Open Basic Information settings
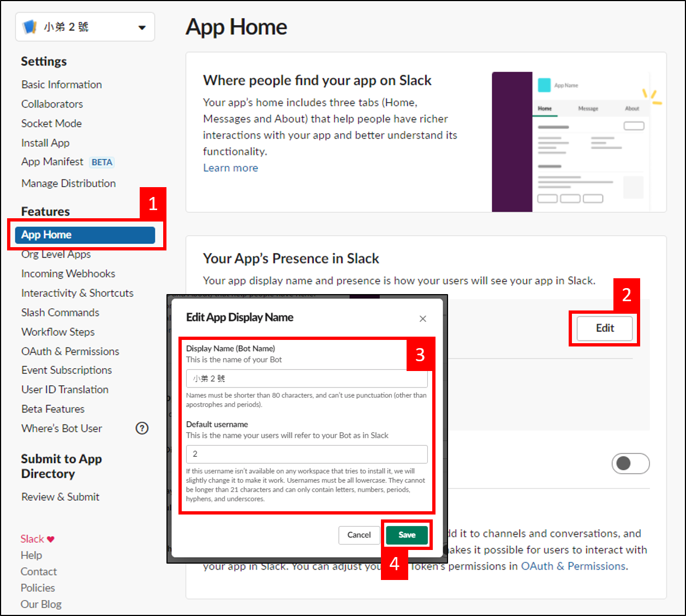 click(62, 85)
